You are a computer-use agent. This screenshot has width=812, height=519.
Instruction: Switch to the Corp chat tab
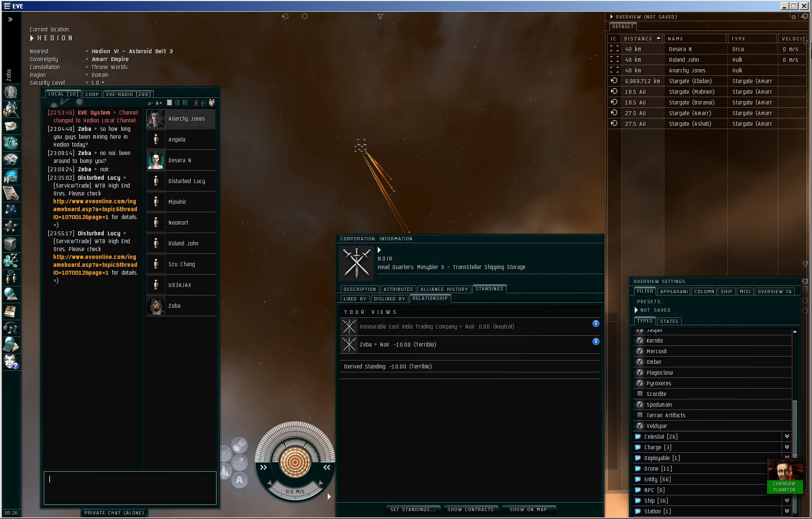(92, 94)
